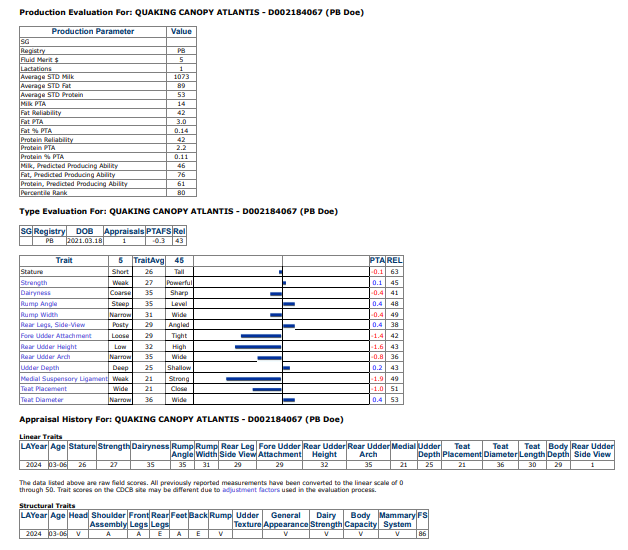The height and width of the screenshot is (550, 628).
Task: Click the Teat Length column header
Action: tap(532, 450)
